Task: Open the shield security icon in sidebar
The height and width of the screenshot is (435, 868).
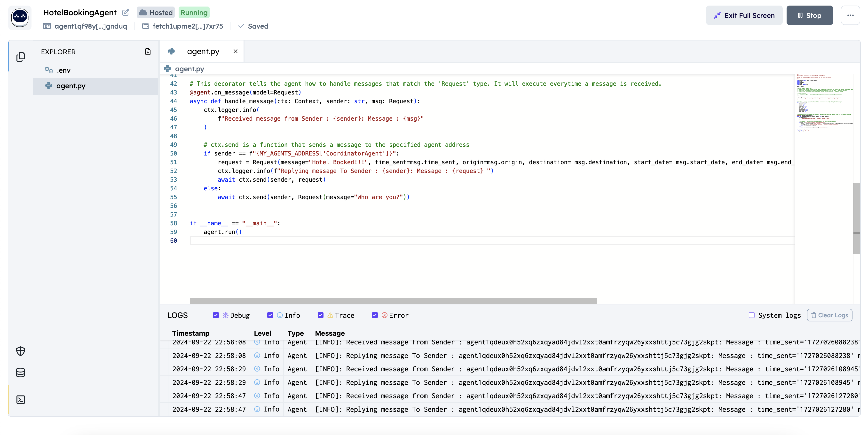Action: [21, 351]
